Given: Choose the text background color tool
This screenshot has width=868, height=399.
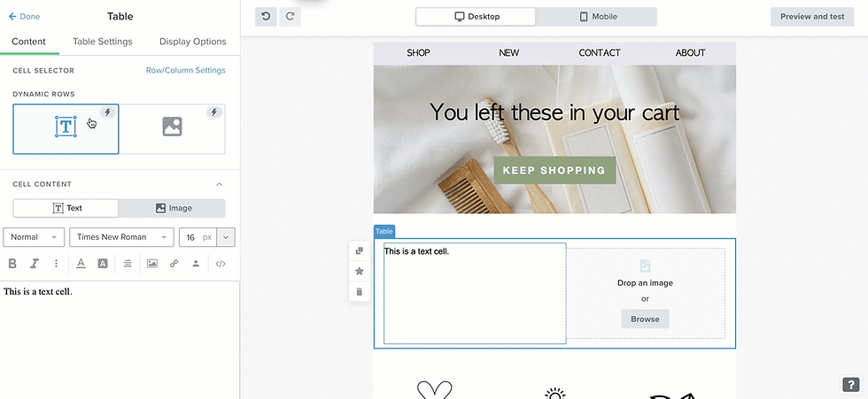Looking at the screenshot, I should pyautogui.click(x=103, y=264).
